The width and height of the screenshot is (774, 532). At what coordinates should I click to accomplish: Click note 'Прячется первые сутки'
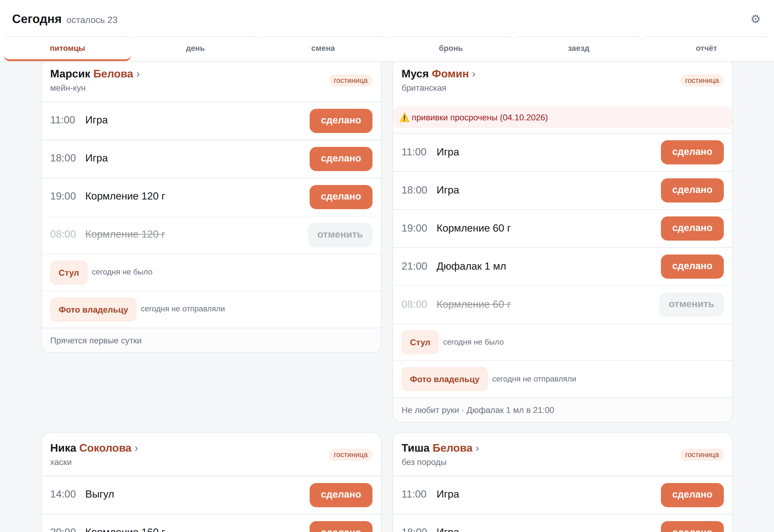[x=96, y=341]
